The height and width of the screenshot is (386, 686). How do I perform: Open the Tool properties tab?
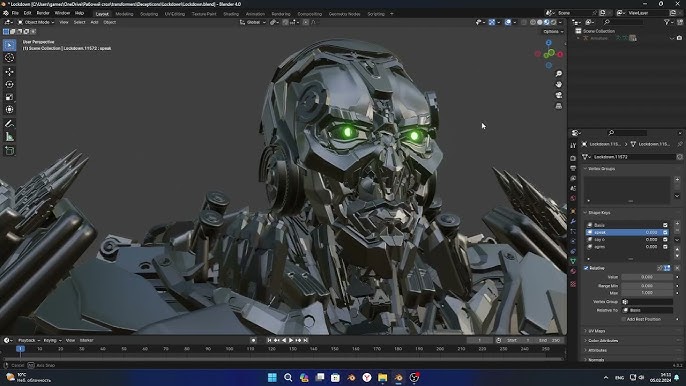pos(573,145)
